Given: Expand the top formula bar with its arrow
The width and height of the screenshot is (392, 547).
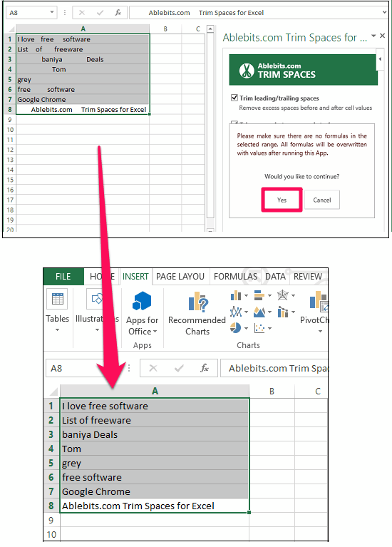Looking at the screenshot, I should [384, 12].
